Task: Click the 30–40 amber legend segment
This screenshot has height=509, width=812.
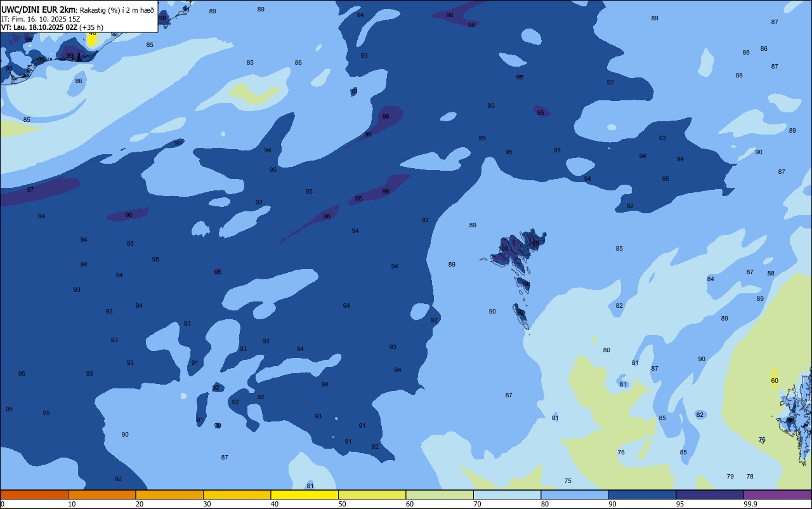Action: [x=237, y=494]
